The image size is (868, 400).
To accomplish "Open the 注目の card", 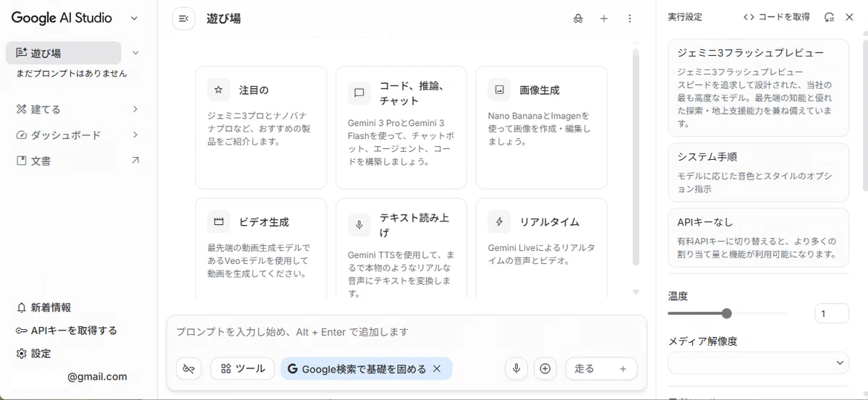I will pos(260,127).
